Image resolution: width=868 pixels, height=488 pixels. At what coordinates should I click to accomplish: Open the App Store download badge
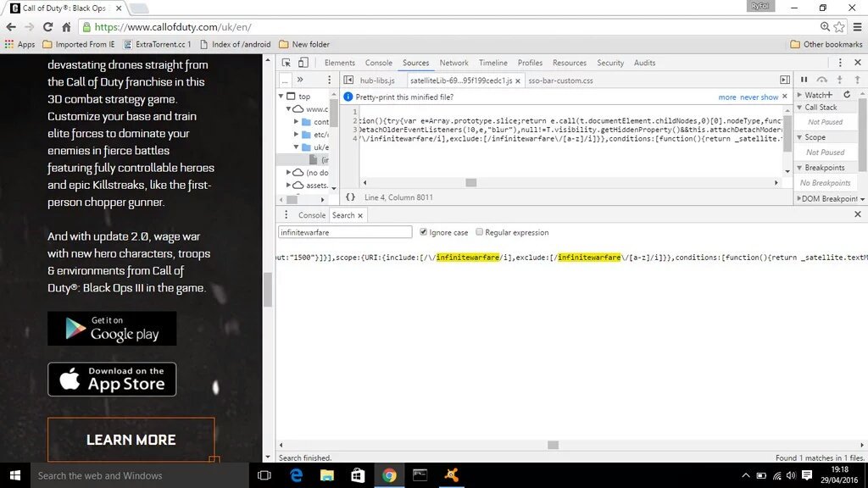coord(112,379)
